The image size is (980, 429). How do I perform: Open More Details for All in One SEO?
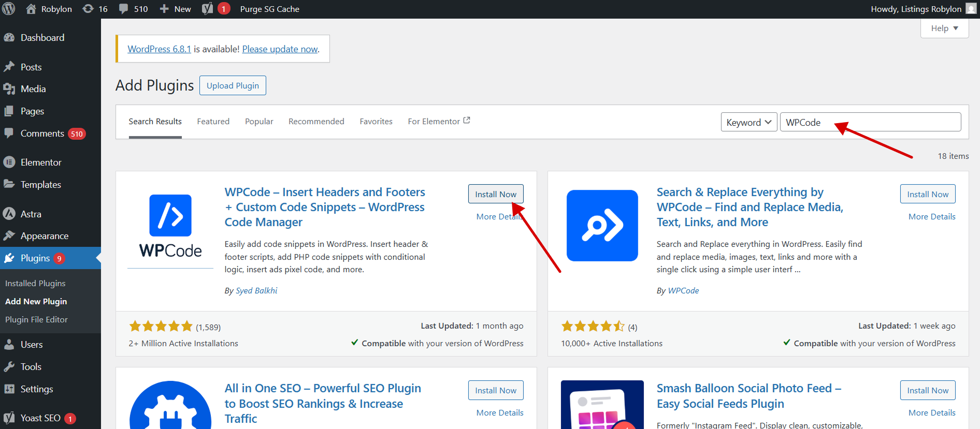point(500,412)
